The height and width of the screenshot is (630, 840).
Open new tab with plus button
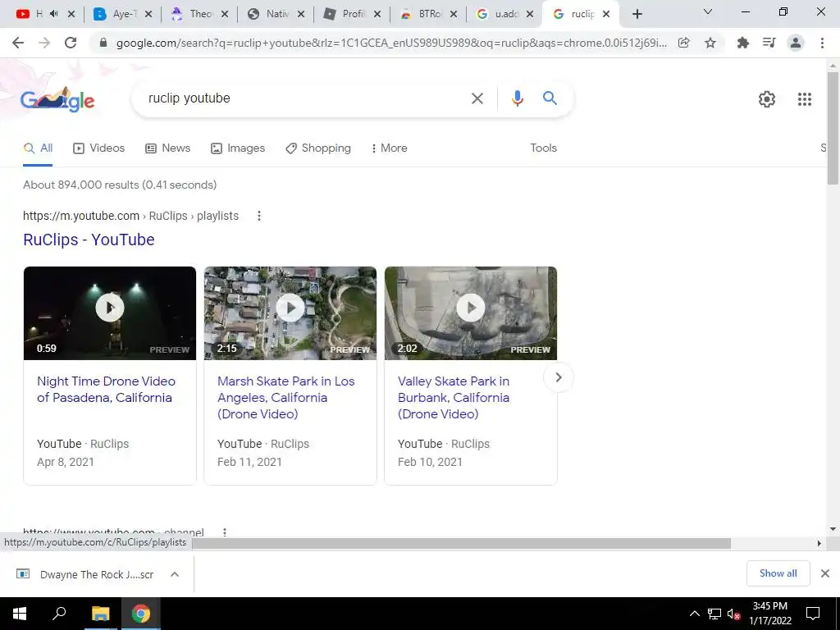pos(637,15)
